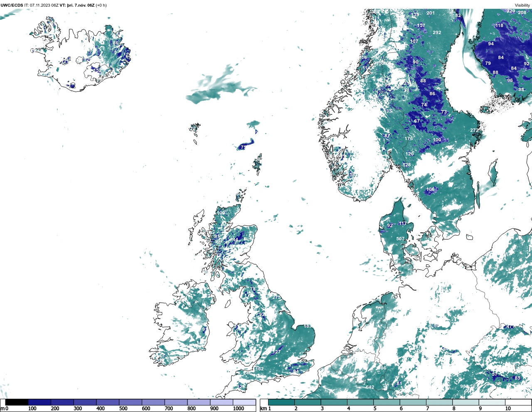Click the visibility value '118' over Finland

499,25
